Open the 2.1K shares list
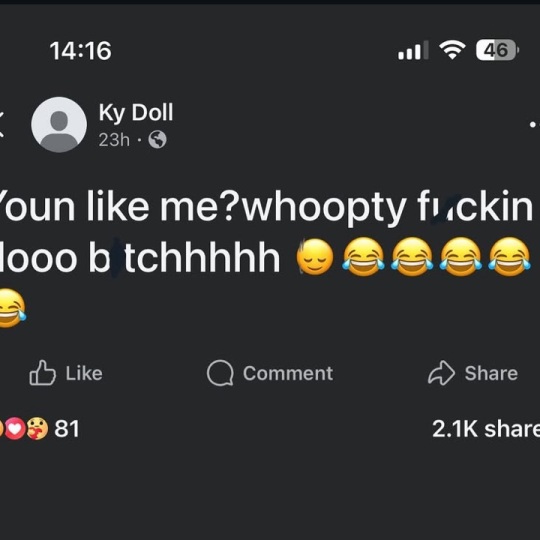This screenshot has width=540, height=540. click(486, 429)
